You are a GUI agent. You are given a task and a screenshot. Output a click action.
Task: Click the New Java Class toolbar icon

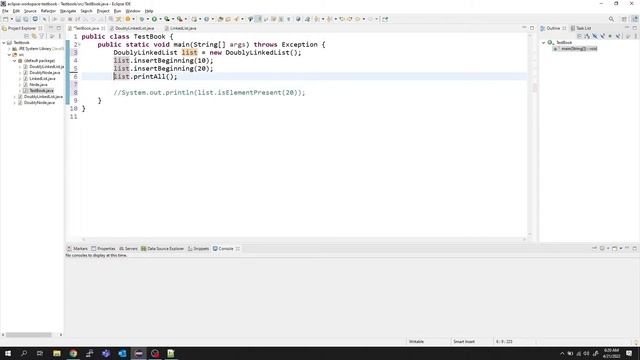tap(207, 19)
